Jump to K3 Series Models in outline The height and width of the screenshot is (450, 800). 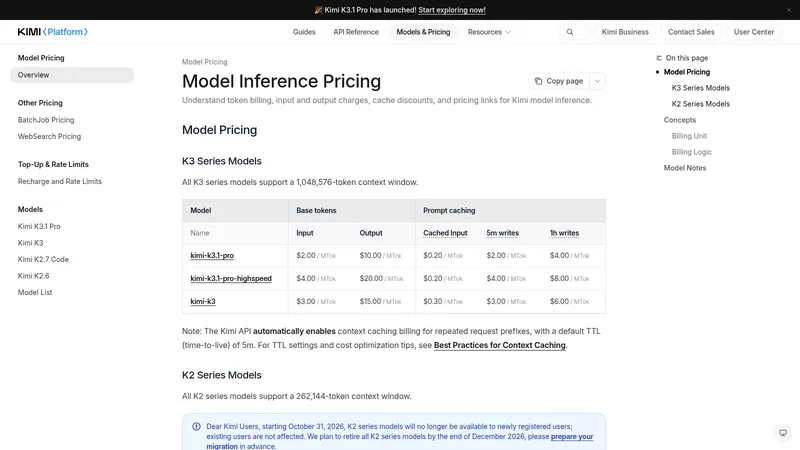click(701, 88)
